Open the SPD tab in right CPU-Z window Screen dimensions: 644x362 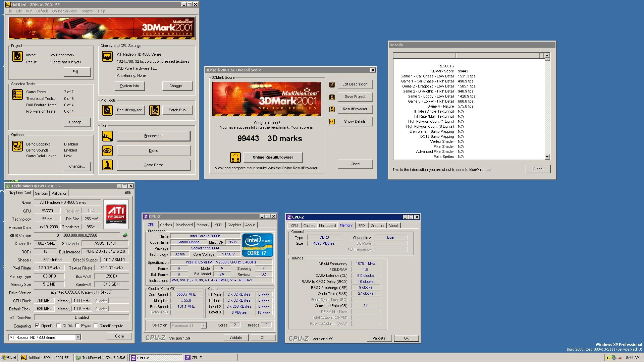click(x=362, y=226)
